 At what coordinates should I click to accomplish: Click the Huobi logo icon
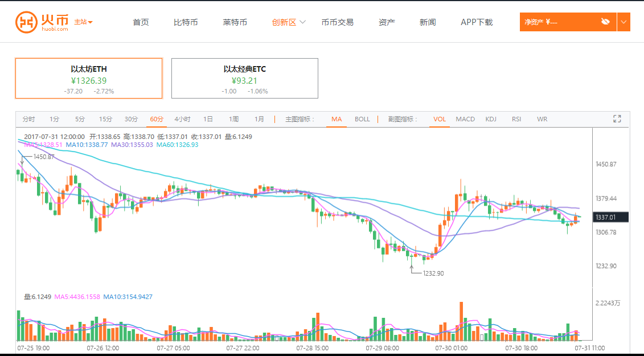point(26,22)
